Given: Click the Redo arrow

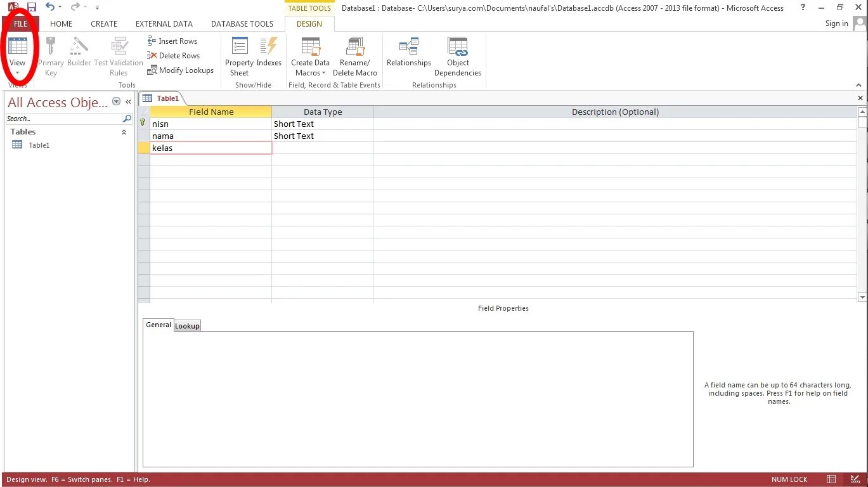Looking at the screenshot, I should coord(75,7).
